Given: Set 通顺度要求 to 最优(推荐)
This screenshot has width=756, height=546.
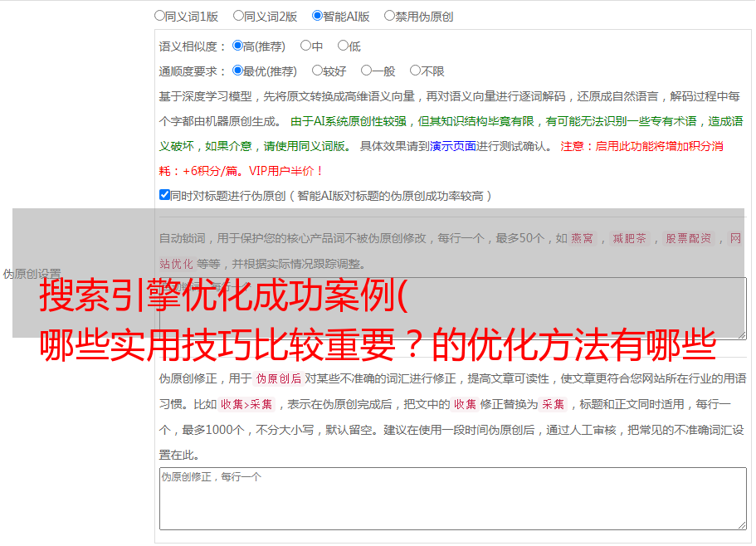Looking at the screenshot, I should (237, 71).
